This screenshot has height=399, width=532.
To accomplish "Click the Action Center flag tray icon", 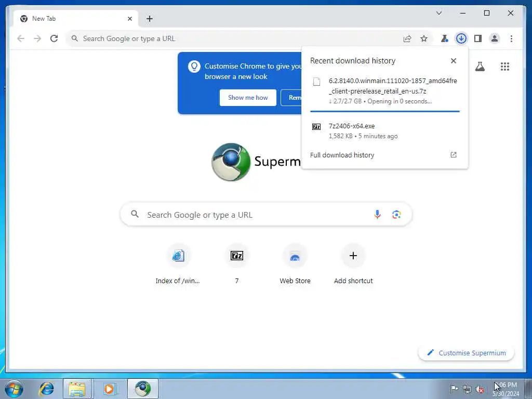I will pyautogui.click(x=454, y=389).
